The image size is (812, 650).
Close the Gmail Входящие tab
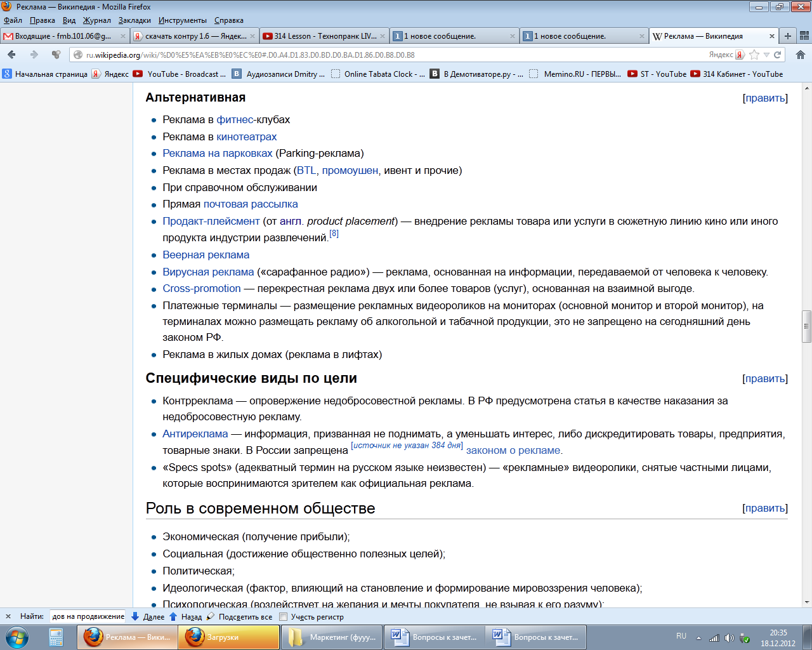(x=123, y=36)
